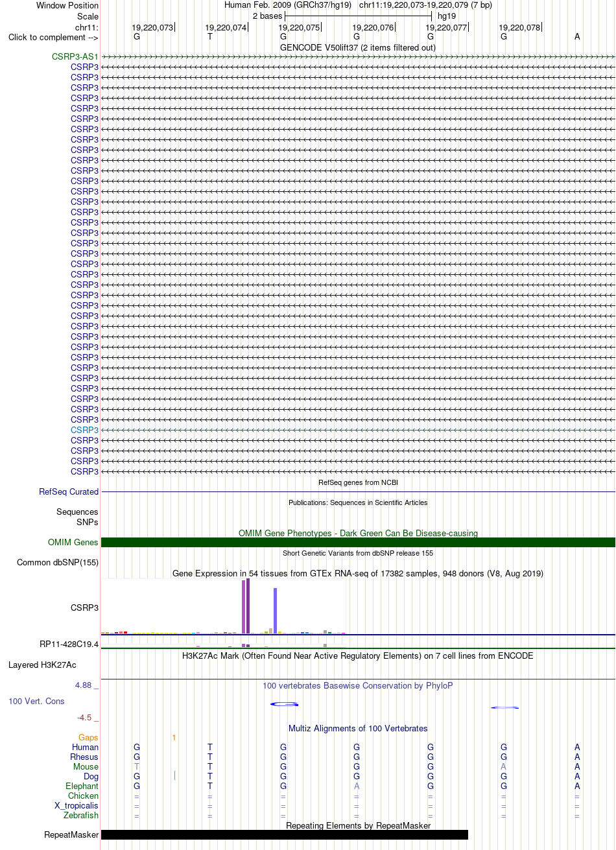The image size is (616, 850).
Task: Click the gray T base in Mouse row
Action: pos(136,766)
